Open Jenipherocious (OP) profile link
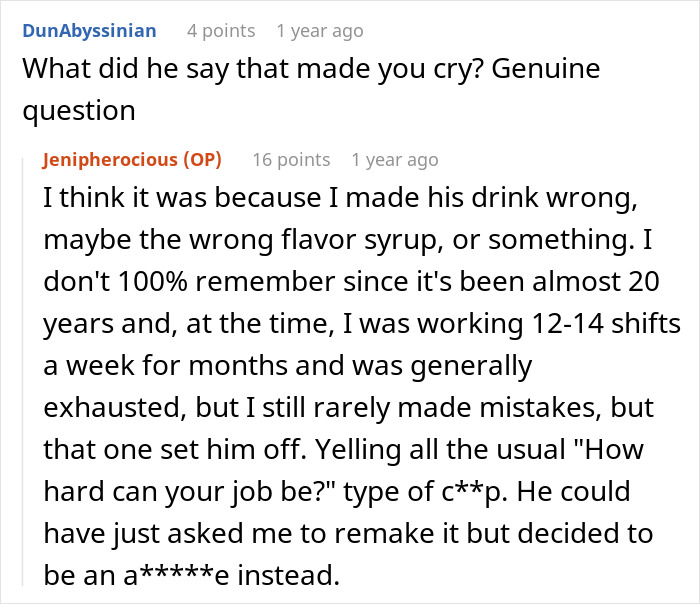700x604 pixels. (132, 160)
